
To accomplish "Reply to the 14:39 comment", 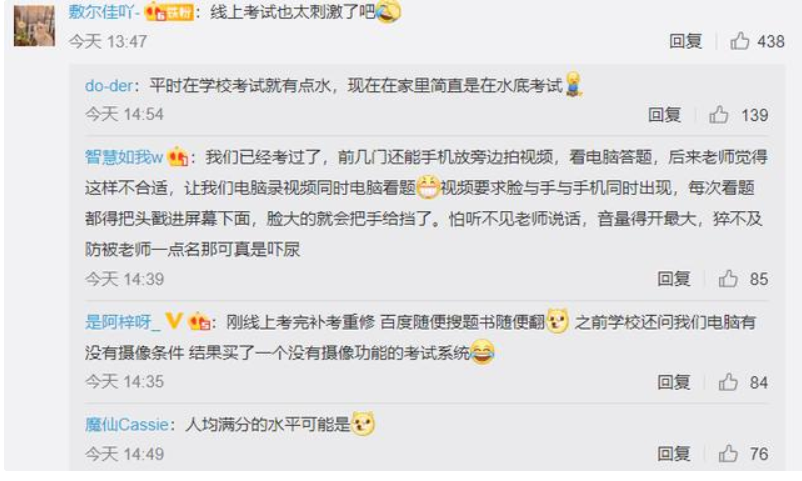I will pos(674,279).
